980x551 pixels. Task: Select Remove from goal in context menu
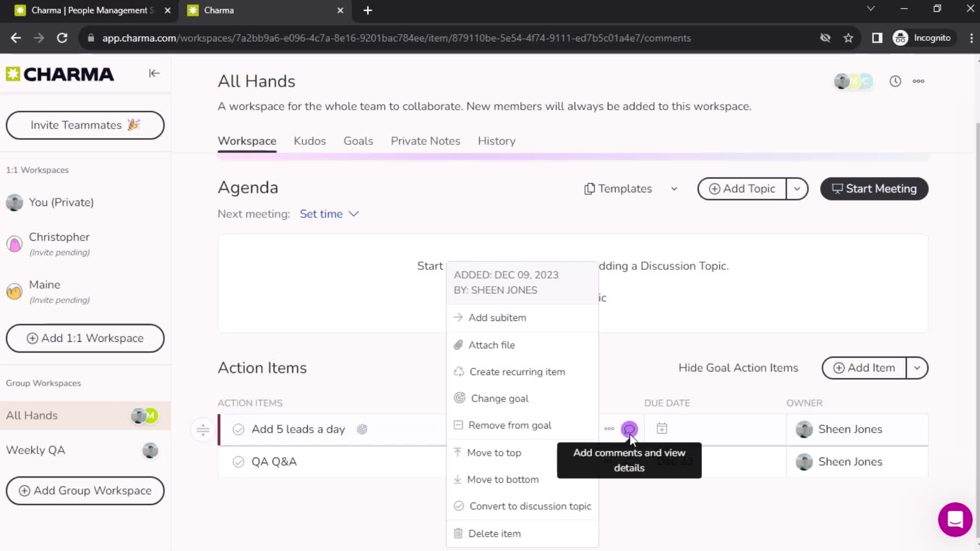point(510,425)
